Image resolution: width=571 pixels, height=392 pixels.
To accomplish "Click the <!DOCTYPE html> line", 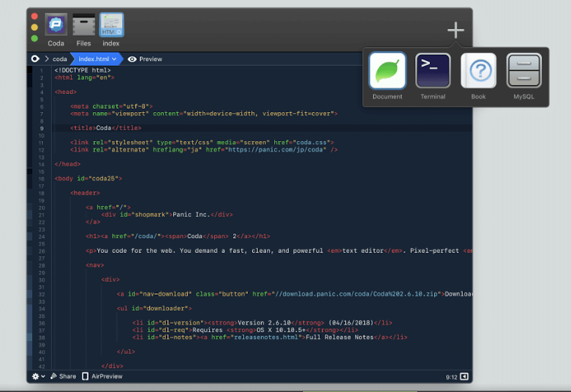I will click(x=83, y=70).
